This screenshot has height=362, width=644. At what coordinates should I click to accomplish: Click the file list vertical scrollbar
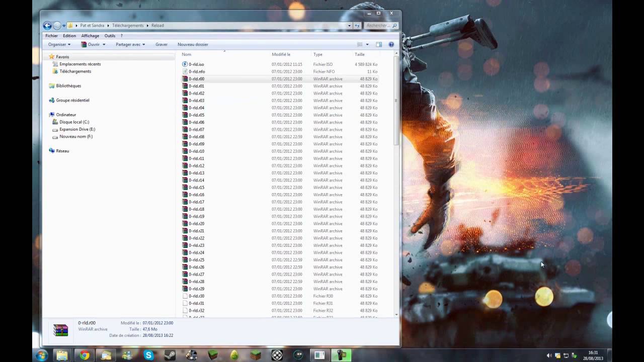pos(396,101)
